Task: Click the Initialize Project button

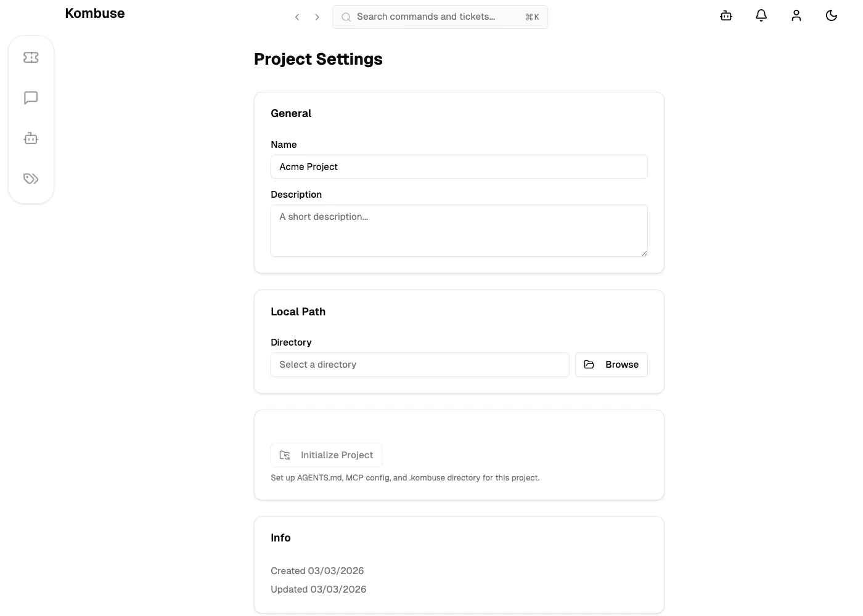Action: (x=326, y=455)
